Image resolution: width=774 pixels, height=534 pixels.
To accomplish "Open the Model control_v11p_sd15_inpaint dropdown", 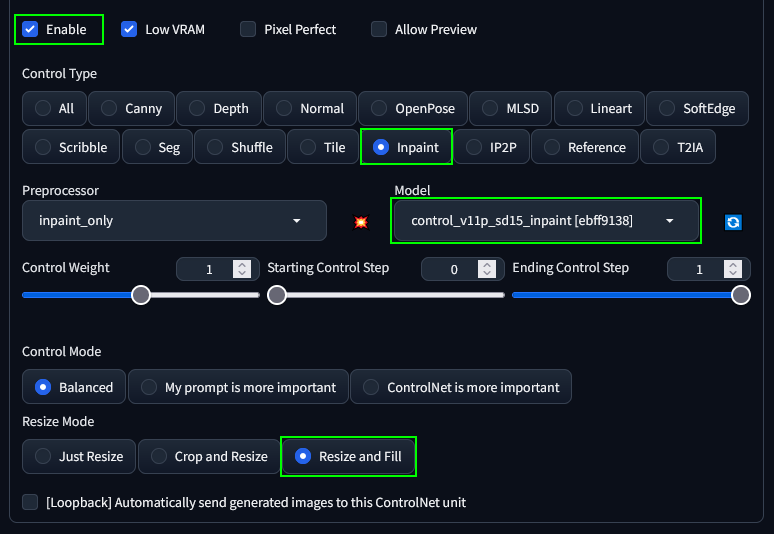I will point(546,221).
